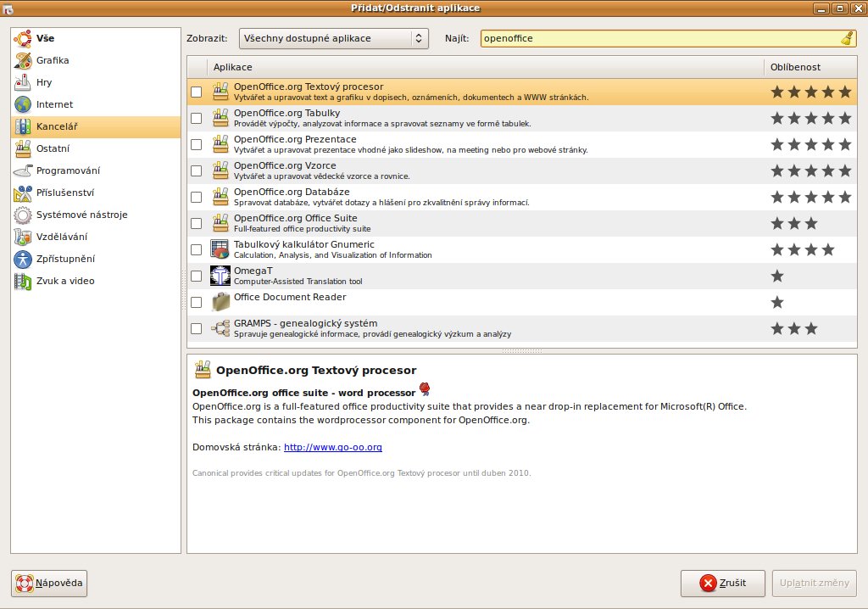Click the Zpřístupnění accessibility icon

click(23, 259)
